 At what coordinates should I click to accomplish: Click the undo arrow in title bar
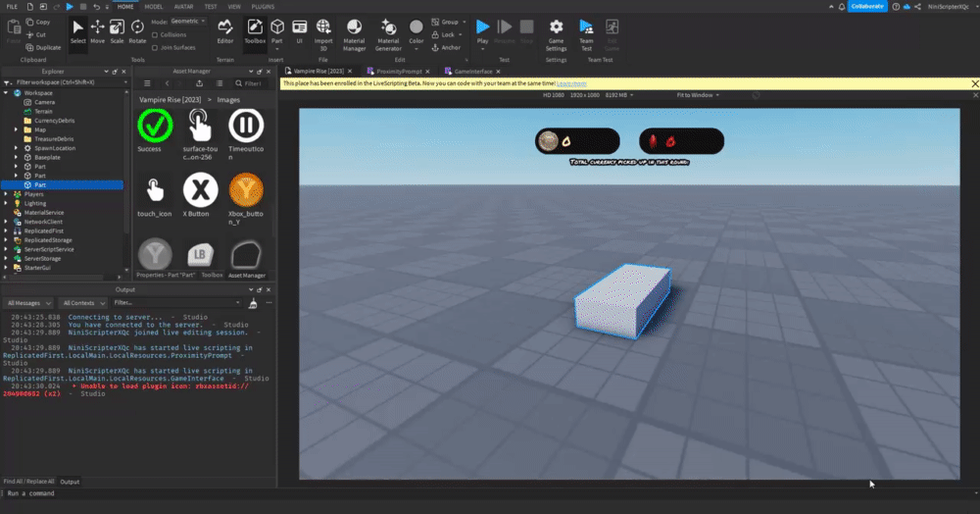coord(96,7)
